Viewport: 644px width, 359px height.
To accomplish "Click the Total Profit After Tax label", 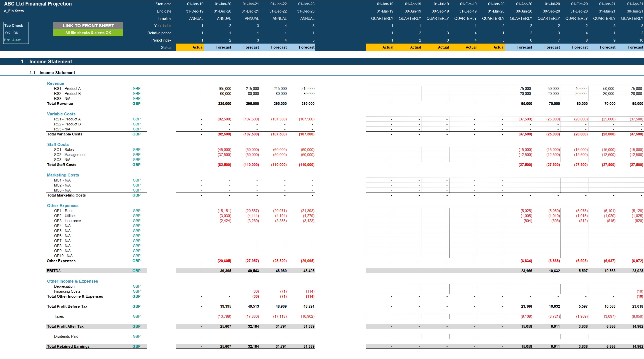I will point(65,326).
